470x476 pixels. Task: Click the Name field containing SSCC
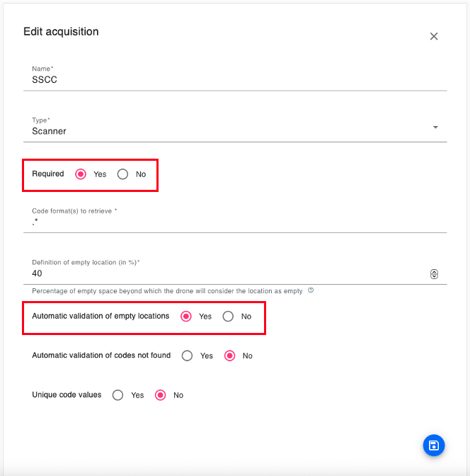234,80
